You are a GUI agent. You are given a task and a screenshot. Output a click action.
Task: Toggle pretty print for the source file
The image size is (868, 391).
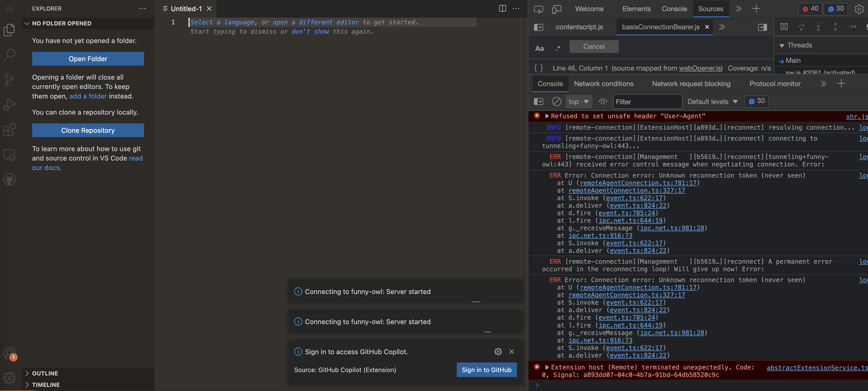[x=538, y=68]
